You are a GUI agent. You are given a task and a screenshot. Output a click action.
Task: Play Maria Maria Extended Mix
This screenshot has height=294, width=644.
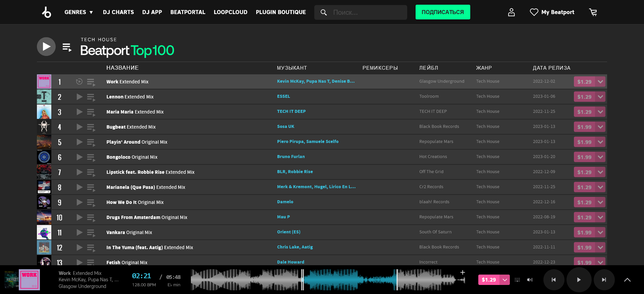pyautogui.click(x=79, y=112)
